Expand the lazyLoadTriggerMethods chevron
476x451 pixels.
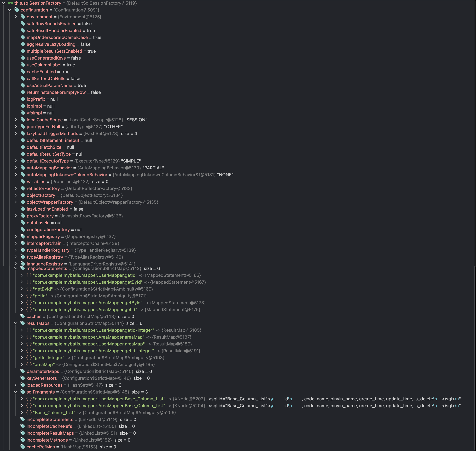[16, 133]
